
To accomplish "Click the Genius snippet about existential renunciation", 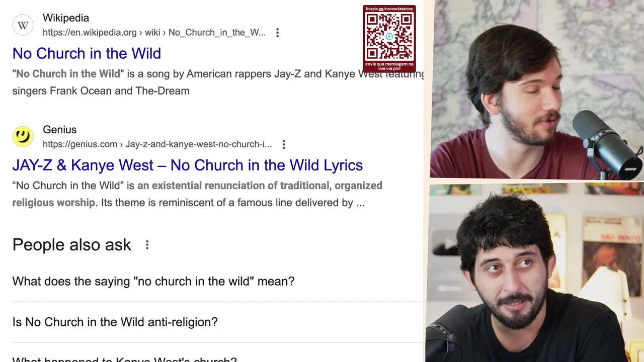I will click(x=197, y=194).
